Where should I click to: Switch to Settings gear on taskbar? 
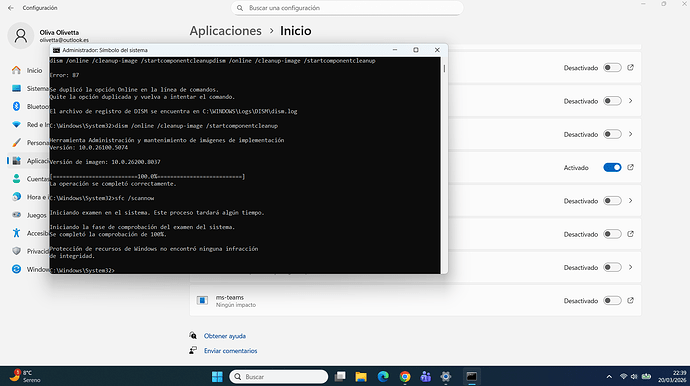coord(446,377)
